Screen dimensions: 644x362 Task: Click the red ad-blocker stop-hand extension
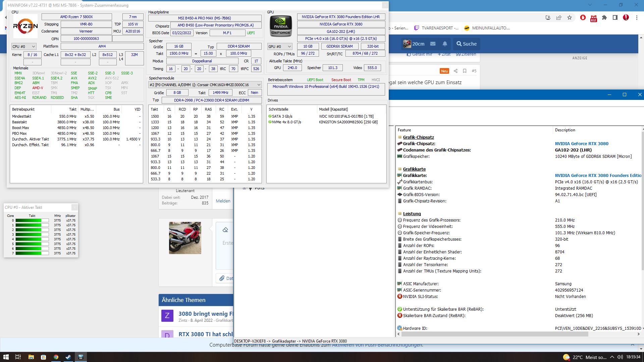(x=583, y=18)
